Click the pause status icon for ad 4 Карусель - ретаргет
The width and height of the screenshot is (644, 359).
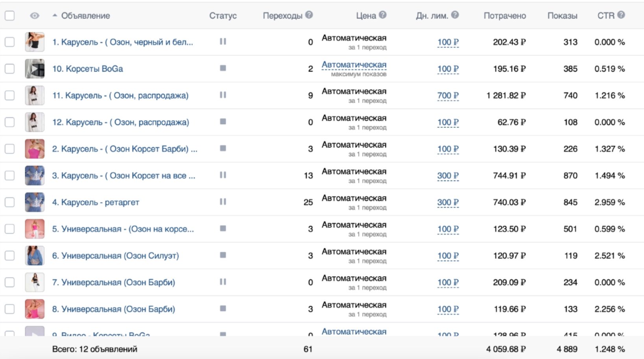point(223,202)
